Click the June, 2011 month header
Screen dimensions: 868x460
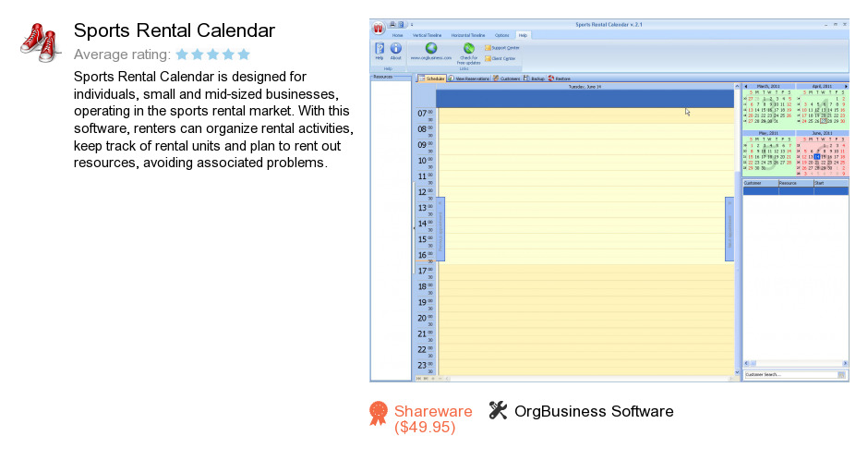point(822,133)
